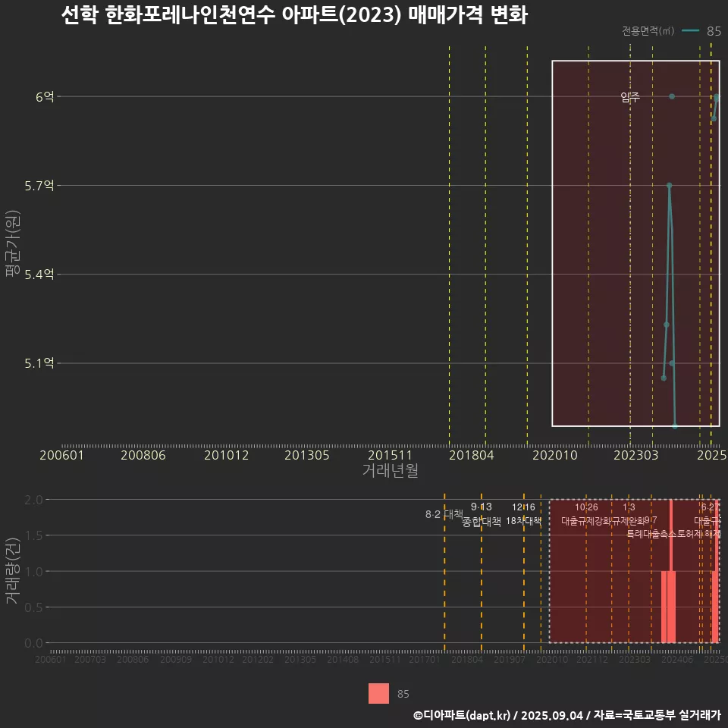This screenshot has height=728, width=728.
Task: Click the 202303 label on upper chart axis
Action: pyautogui.click(x=636, y=455)
